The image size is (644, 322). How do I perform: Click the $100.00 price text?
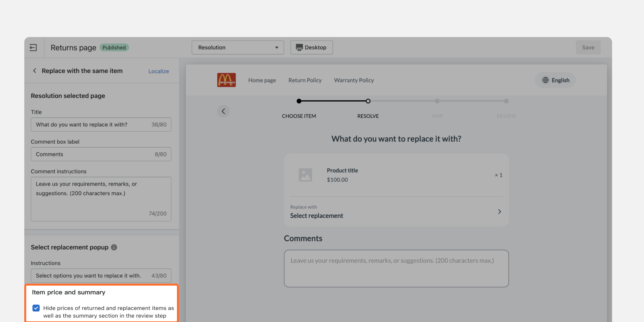click(x=337, y=180)
